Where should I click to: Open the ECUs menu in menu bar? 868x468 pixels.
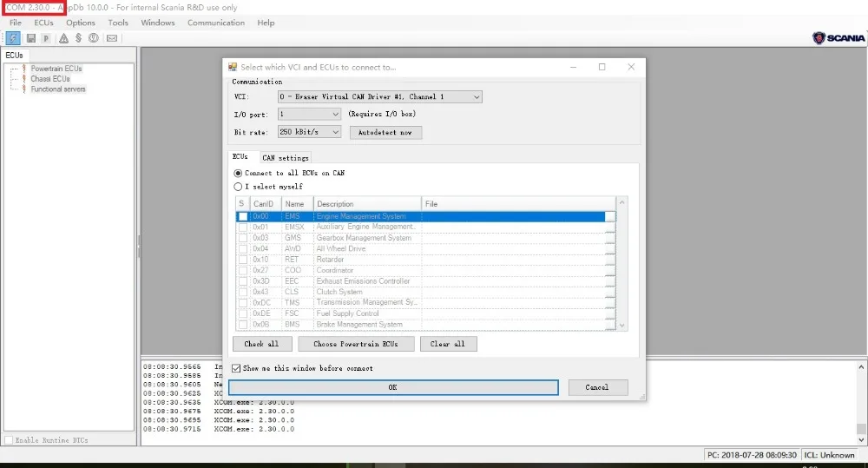(43, 23)
